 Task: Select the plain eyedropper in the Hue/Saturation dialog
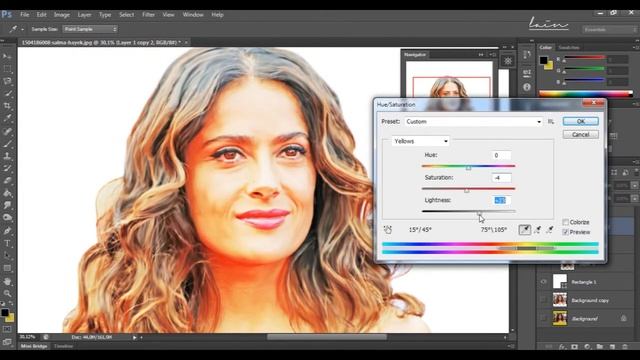pos(524,230)
